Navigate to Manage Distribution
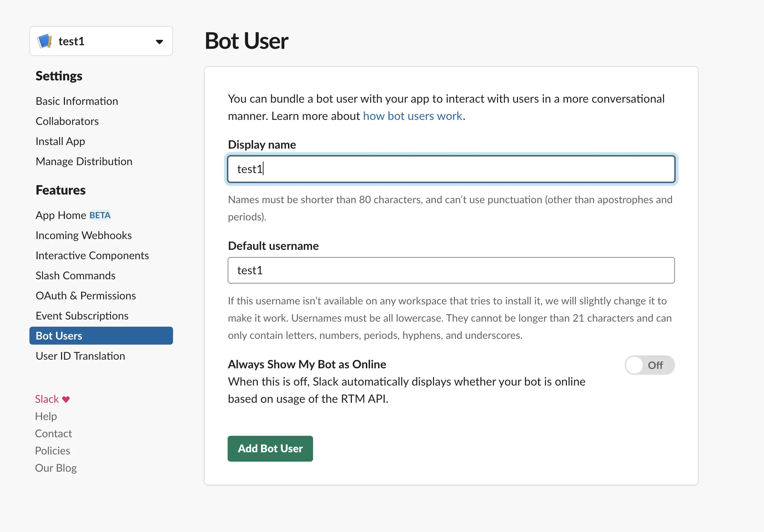 coord(84,161)
